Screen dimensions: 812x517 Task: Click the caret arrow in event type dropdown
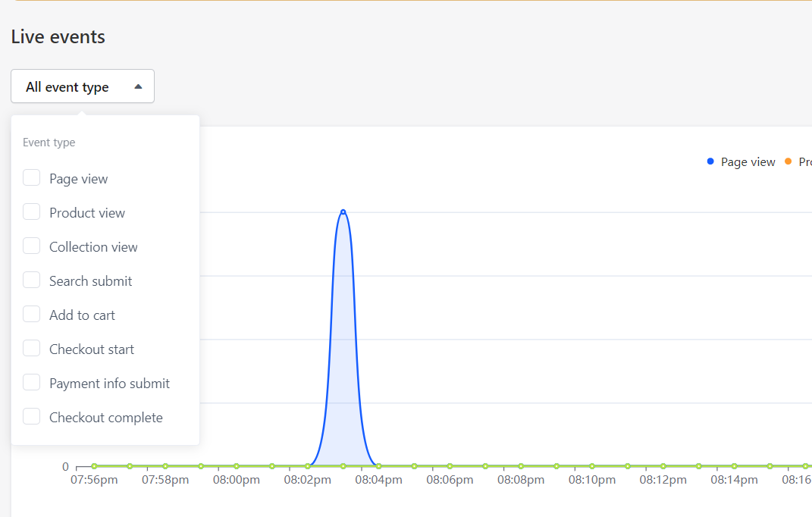coord(138,87)
